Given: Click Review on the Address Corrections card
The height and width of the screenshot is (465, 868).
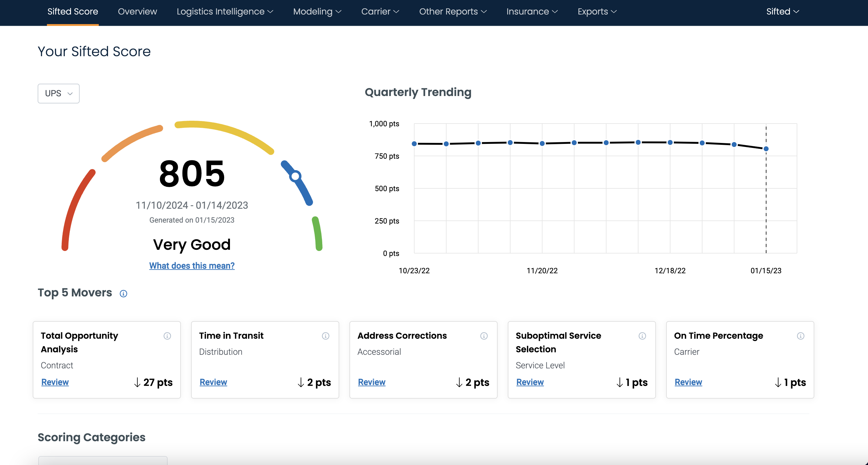Looking at the screenshot, I should click(371, 382).
